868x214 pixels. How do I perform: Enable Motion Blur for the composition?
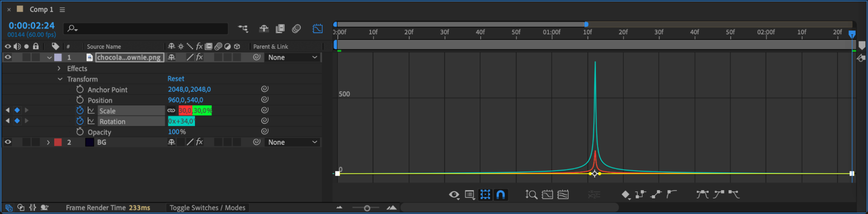(297, 29)
